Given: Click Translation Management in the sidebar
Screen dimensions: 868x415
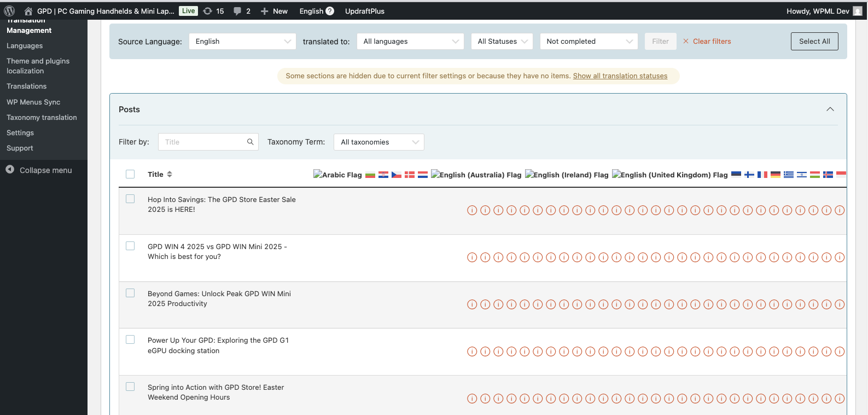Looking at the screenshot, I should [29, 27].
